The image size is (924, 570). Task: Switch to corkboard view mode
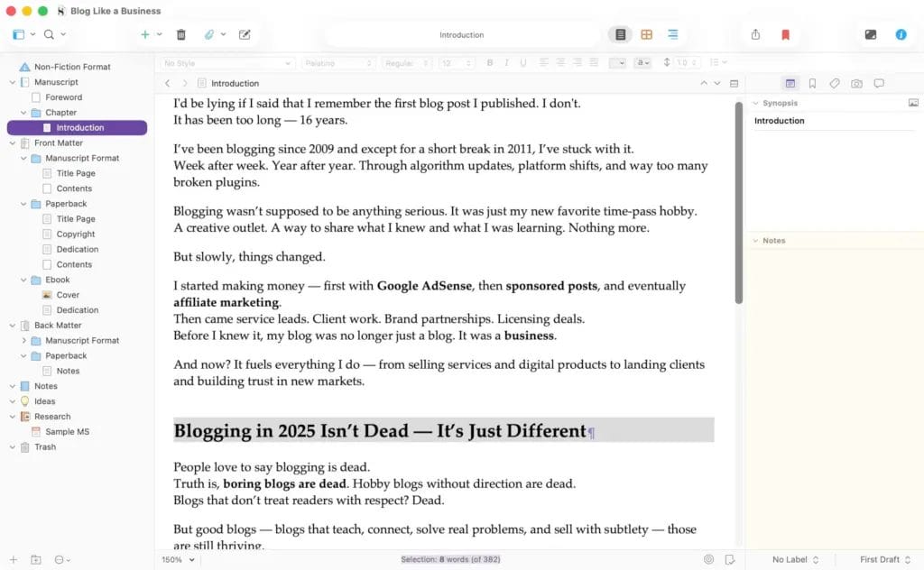pyautogui.click(x=646, y=34)
